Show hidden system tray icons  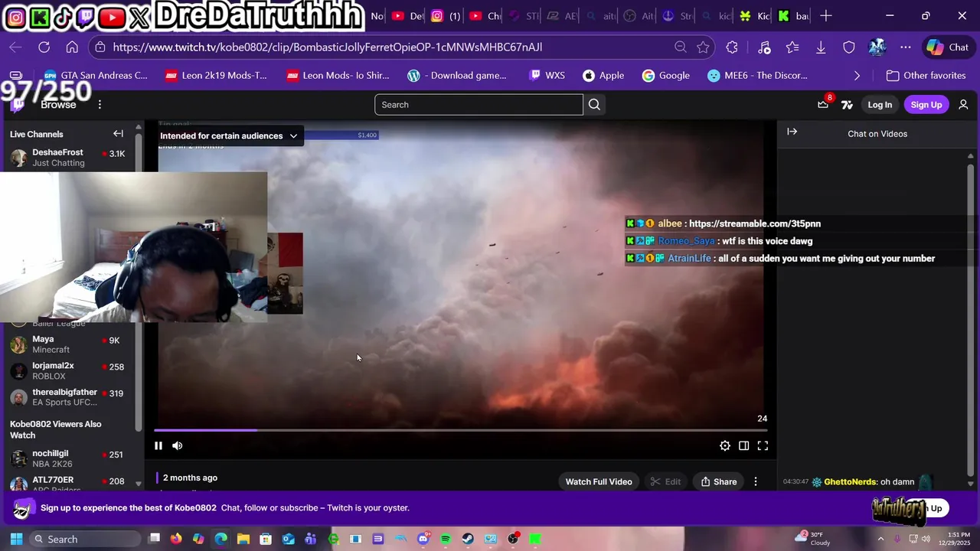coord(880,539)
